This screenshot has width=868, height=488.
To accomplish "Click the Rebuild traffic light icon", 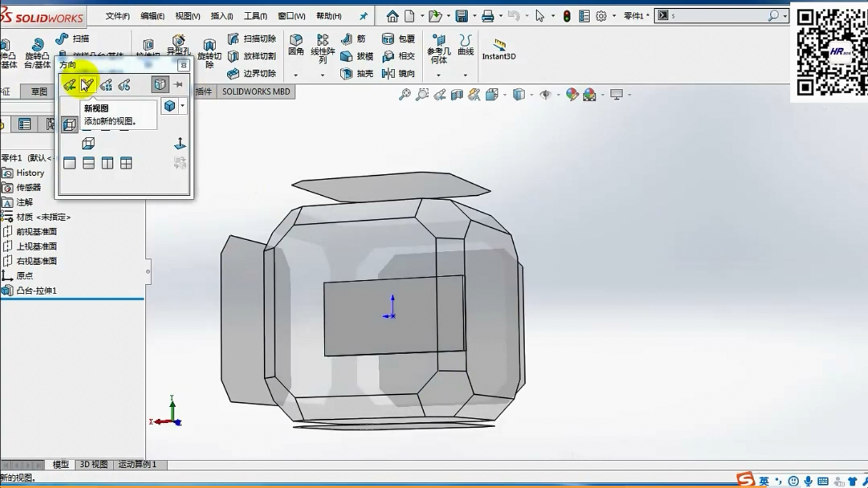I will tap(566, 16).
